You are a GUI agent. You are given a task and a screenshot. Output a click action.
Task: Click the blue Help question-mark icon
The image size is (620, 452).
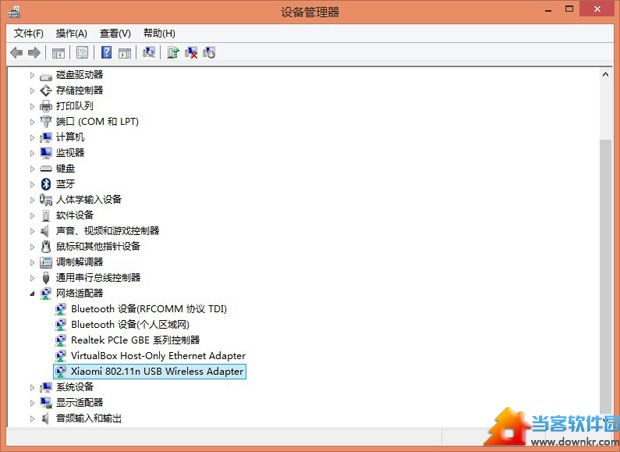106,53
